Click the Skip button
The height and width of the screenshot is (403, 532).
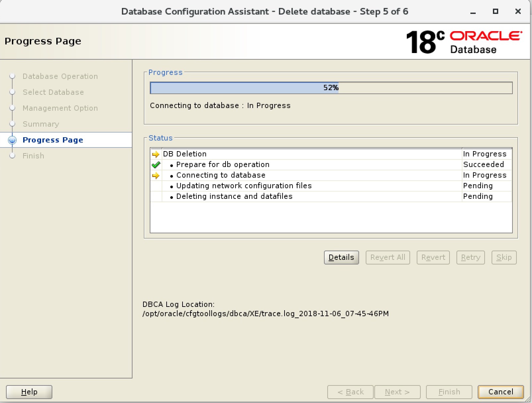point(504,258)
